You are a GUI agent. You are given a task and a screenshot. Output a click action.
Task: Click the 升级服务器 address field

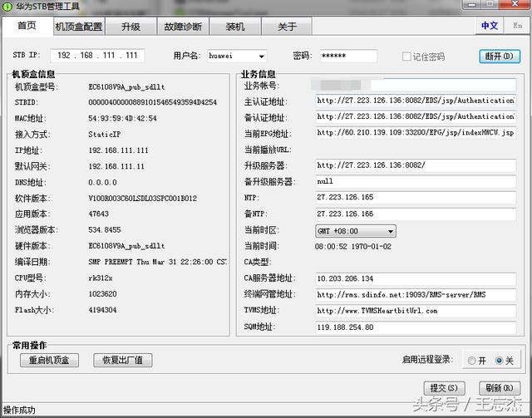(x=416, y=165)
